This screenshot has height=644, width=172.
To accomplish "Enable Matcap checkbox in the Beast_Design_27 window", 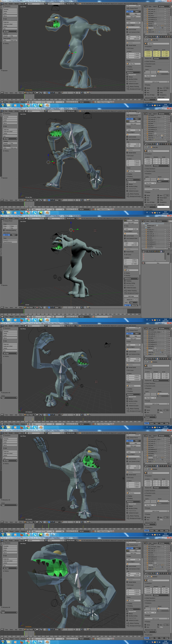I will [x=127, y=77].
